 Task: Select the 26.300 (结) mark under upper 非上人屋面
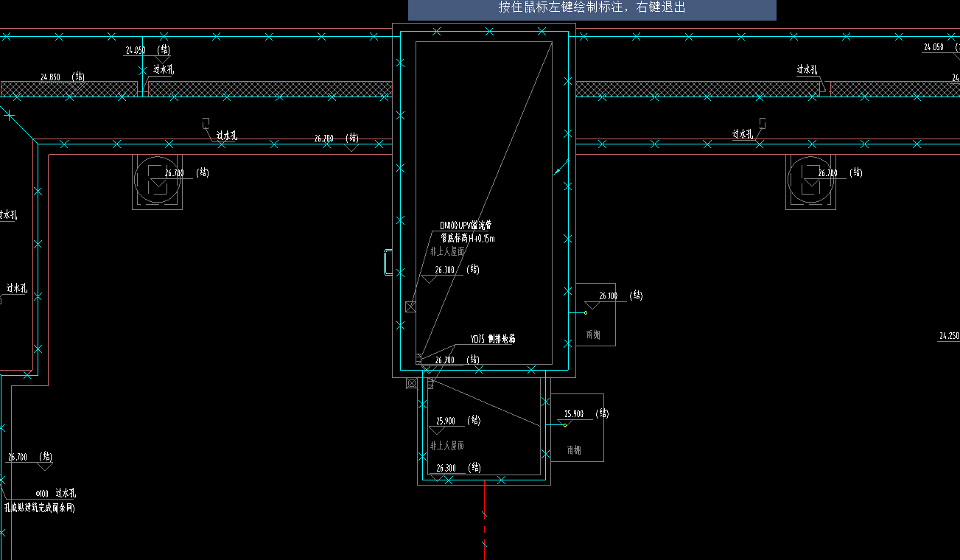coord(458,270)
